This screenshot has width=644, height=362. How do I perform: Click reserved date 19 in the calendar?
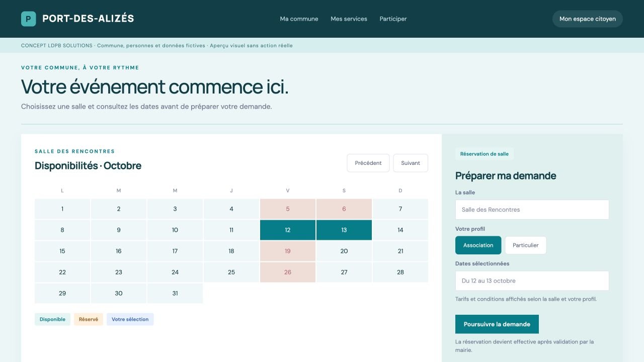click(288, 251)
